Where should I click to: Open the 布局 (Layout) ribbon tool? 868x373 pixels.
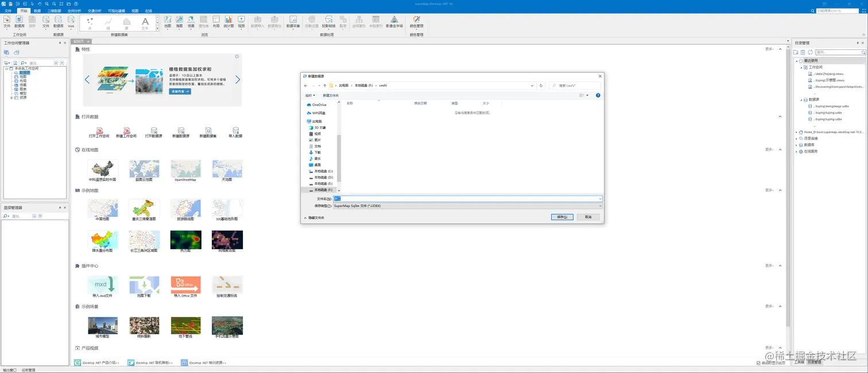(216, 21)
